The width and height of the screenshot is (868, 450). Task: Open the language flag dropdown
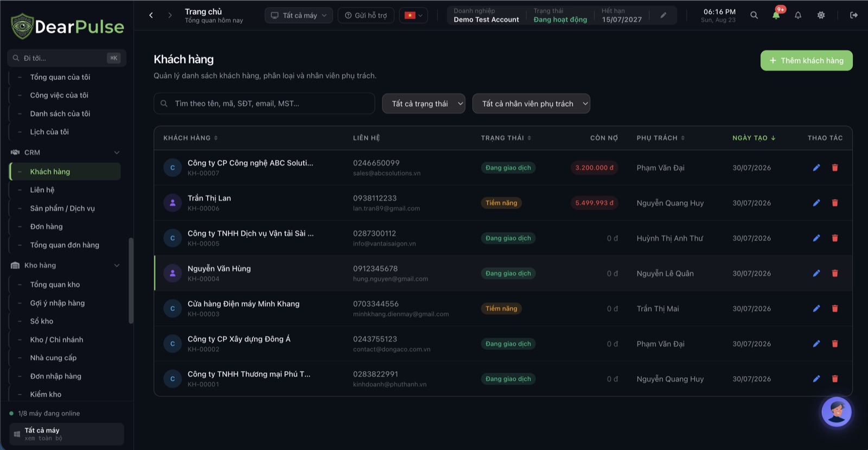point(413,15)
